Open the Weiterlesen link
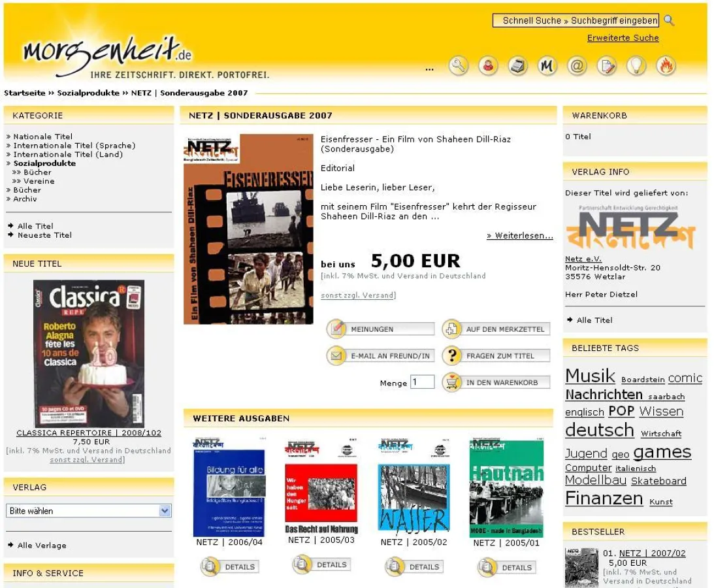This screenshot has height=588, width=714. [519, 235]
